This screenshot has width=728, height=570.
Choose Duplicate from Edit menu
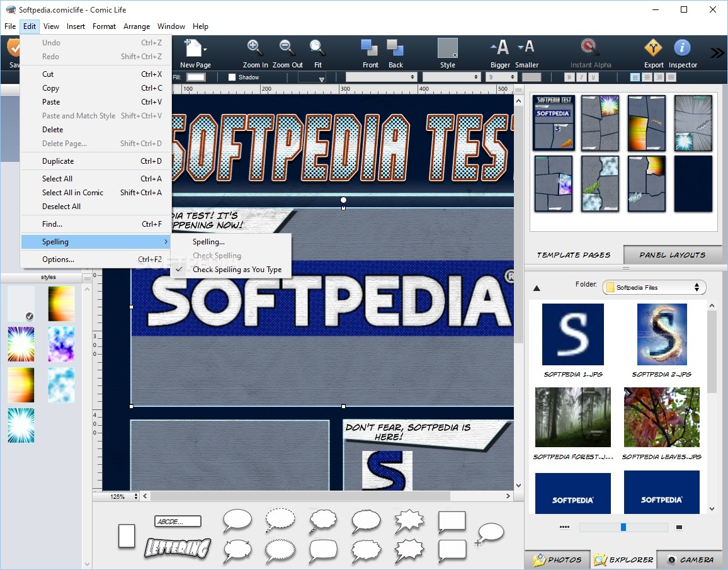(96, 161)
